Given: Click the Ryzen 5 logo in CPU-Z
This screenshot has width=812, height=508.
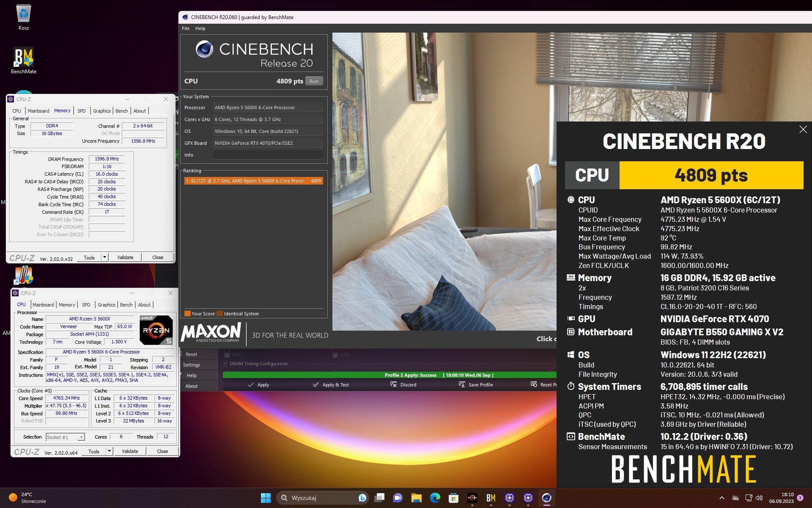Looking at the screenshot, I should pyautogui.click(x=156, y=330).
